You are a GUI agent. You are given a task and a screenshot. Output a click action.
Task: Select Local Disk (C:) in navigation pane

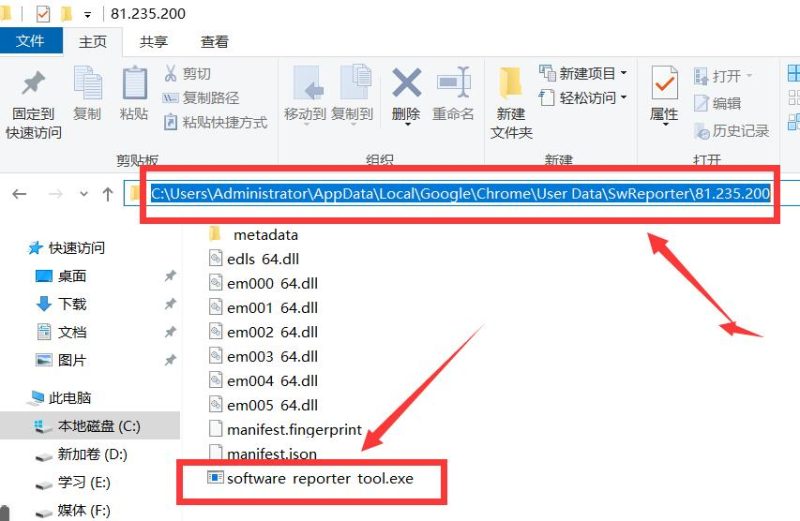click(99, 426)
